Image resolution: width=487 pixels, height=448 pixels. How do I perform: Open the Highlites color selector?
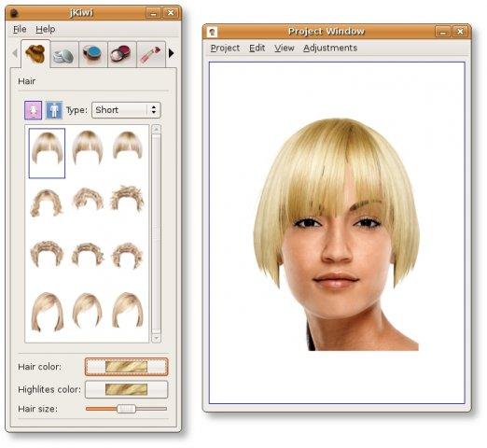click(x=126, y=389)
